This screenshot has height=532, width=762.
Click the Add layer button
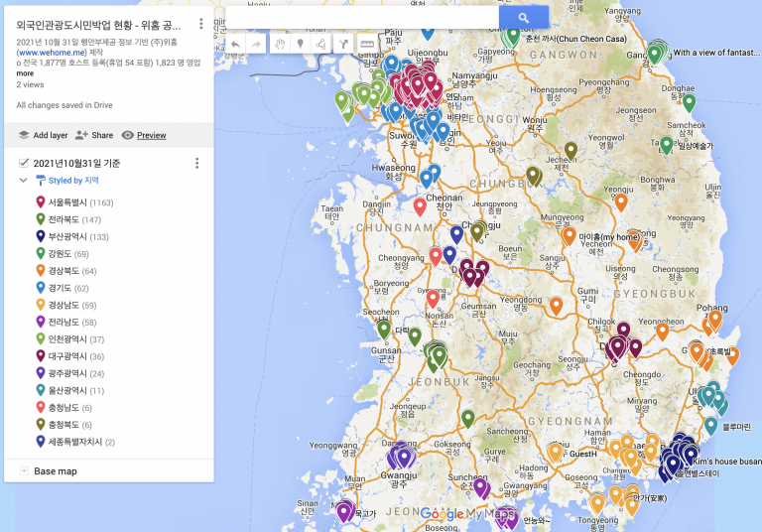(x=42, y=135)
